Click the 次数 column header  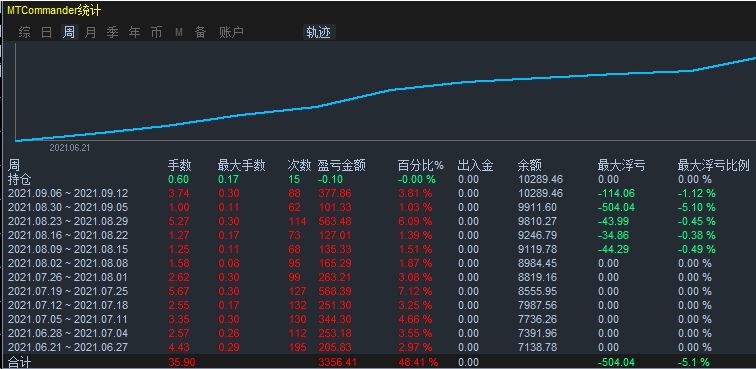coord(299,166)
